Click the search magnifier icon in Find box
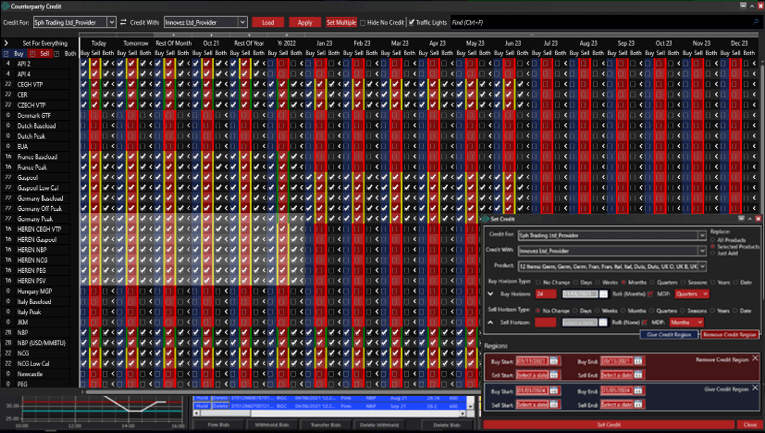The image size is (765, 433). click(756, 22)
